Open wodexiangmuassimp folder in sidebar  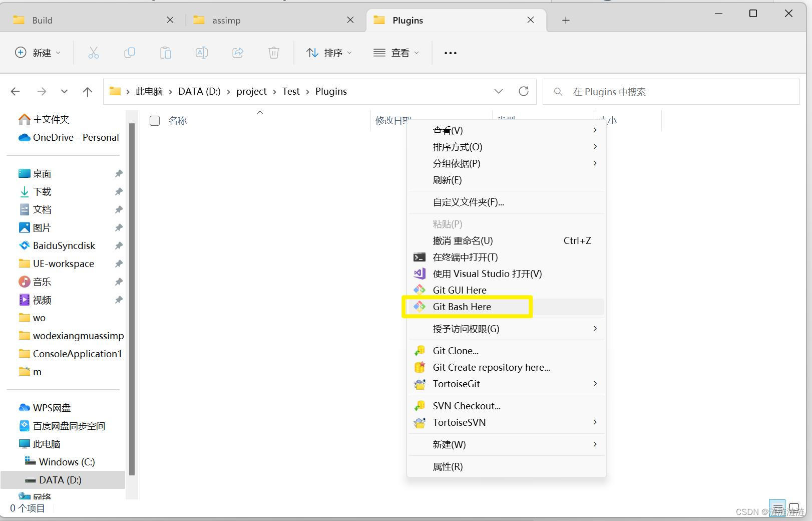(71, 336)
